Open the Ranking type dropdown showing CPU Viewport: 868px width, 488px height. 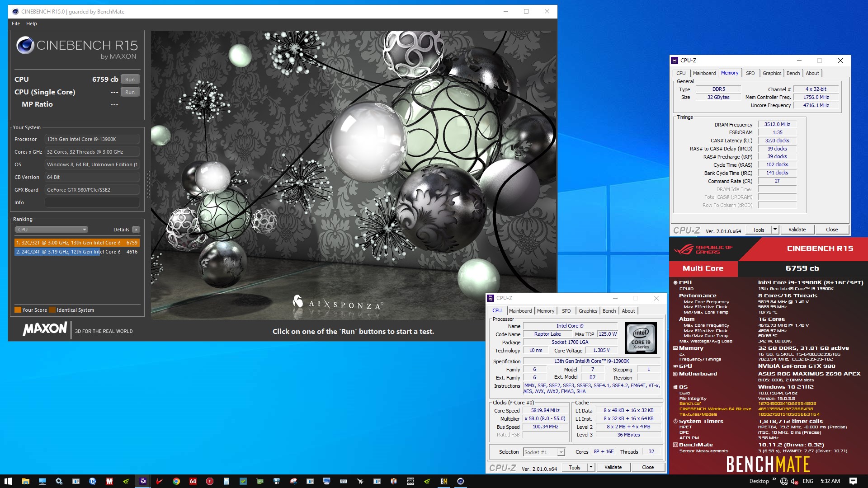pos(52,230)
